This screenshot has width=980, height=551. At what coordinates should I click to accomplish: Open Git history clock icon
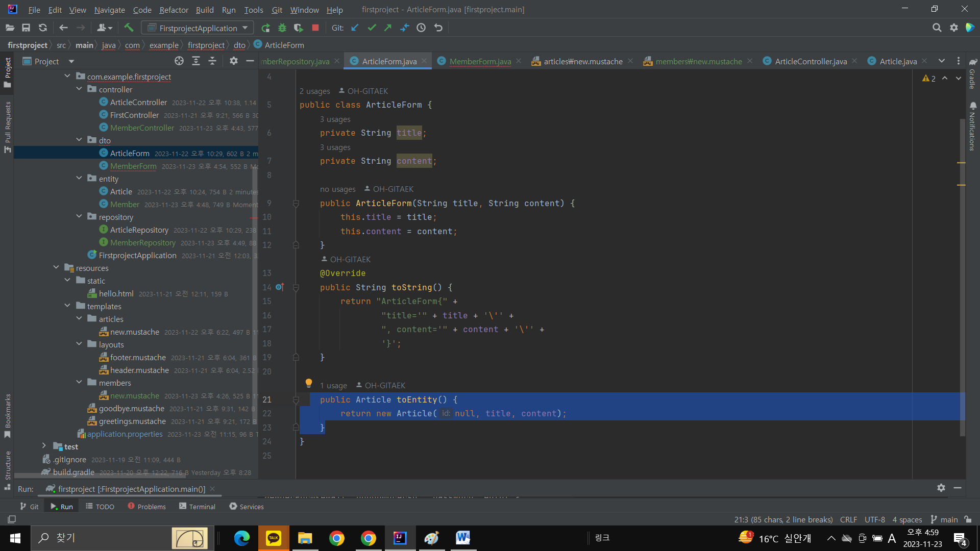(421, 28)
